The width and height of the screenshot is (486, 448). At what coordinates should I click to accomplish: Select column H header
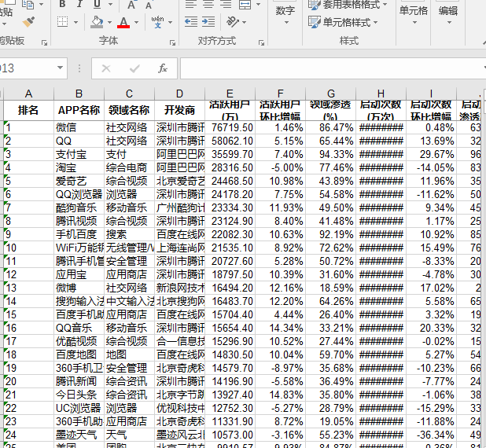pyautogui.click(x=381, y=94)
